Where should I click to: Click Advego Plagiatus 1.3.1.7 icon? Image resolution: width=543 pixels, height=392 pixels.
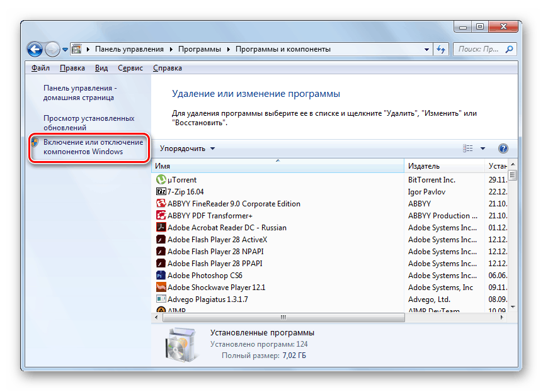point(161,299)
